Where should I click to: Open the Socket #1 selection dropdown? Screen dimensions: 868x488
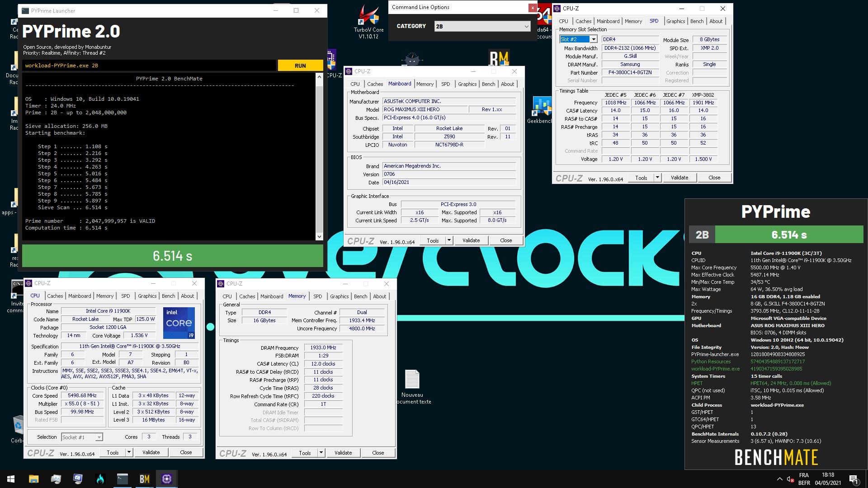[82, 437]
